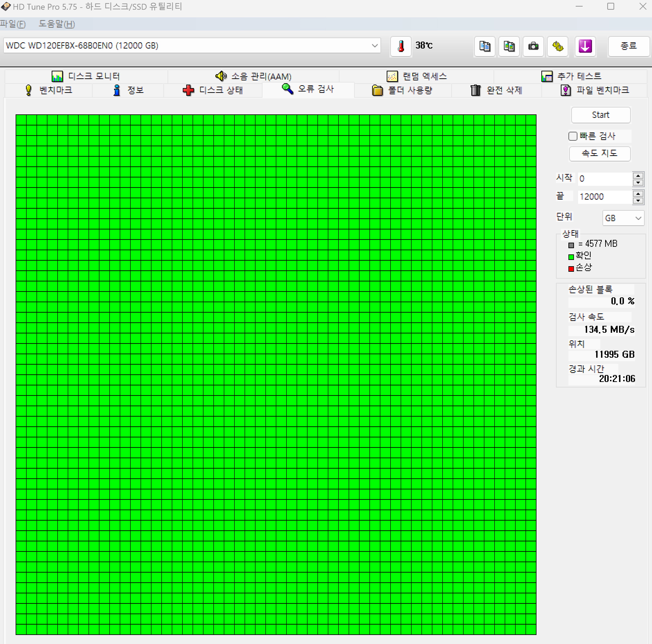Image resolution: width=652 pixels, height=644 pixels.
Task: Minimize the HD Tune Pro window
Action: click(x=579, y=6)
